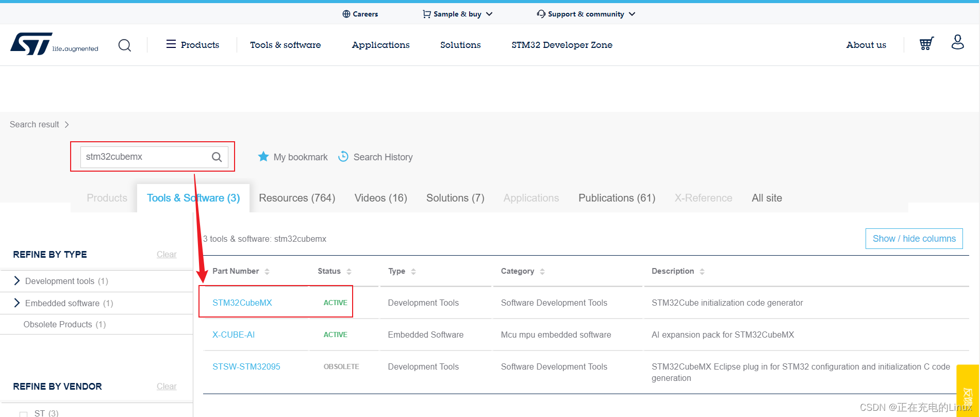Image resolution: width=980 pixels, height=417 pixels.
Task: Open the user account icon
Action: (957, 42)
